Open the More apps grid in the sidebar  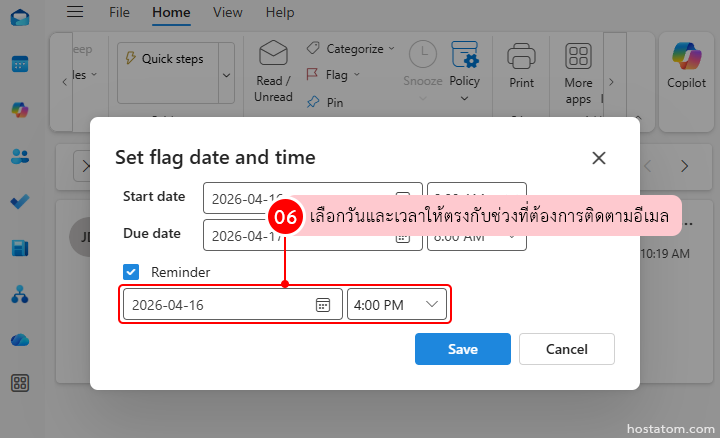[20, 383]
